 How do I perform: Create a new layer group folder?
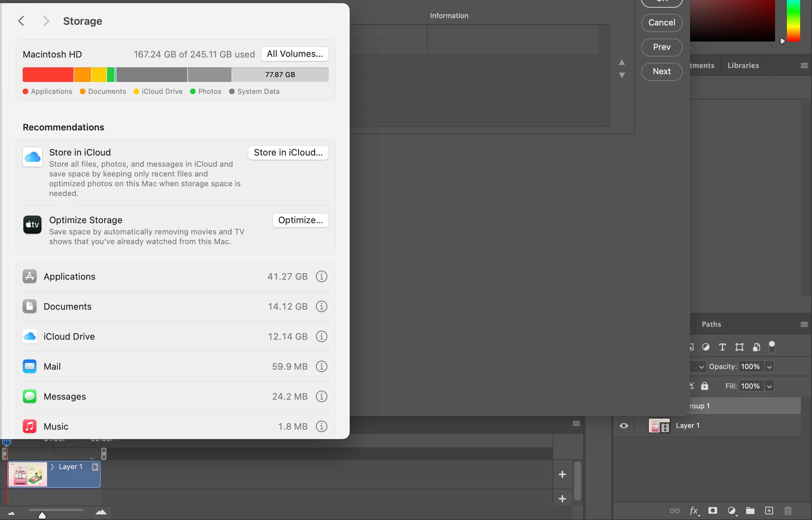coord(750,511)
